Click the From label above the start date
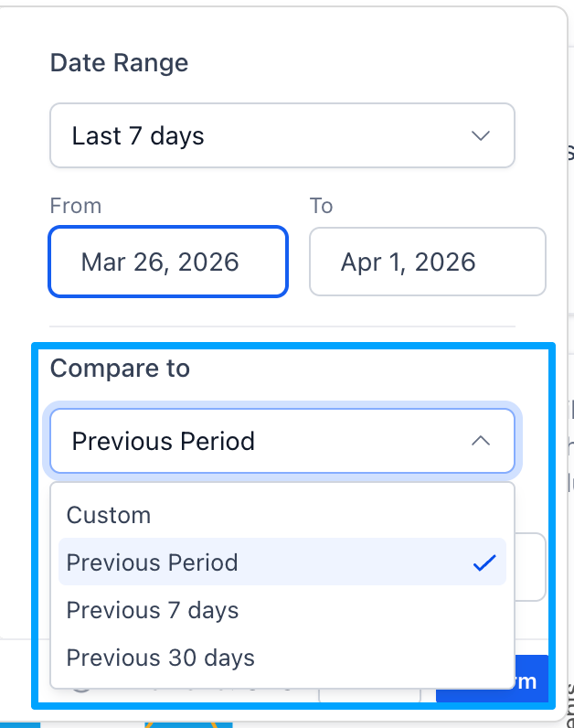574x728 pixels. click(76, 206)
